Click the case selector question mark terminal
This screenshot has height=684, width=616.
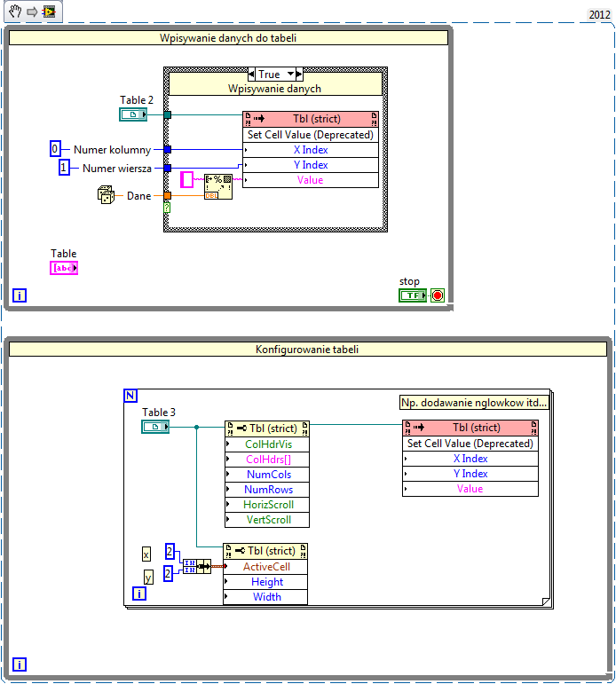(167, 208)
